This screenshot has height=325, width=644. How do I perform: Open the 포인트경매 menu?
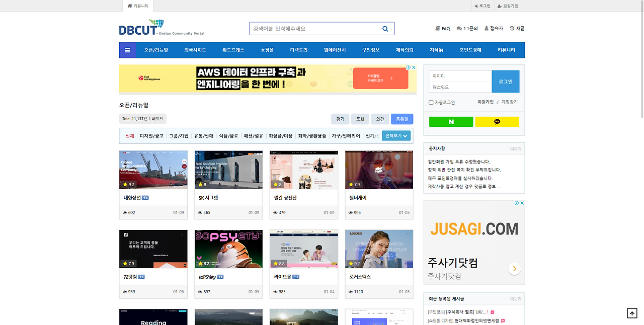click(470, 50)
